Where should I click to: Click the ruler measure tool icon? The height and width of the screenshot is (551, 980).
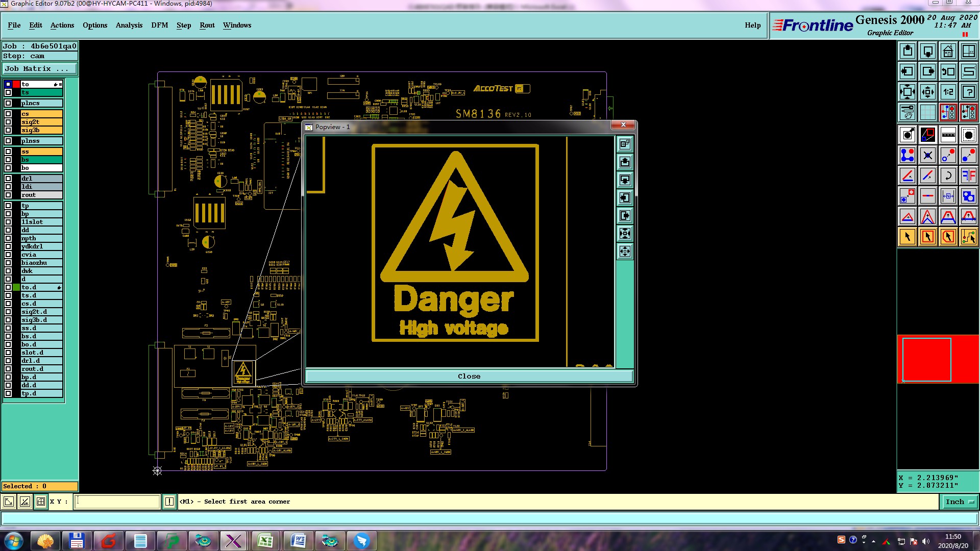(948, 135)
